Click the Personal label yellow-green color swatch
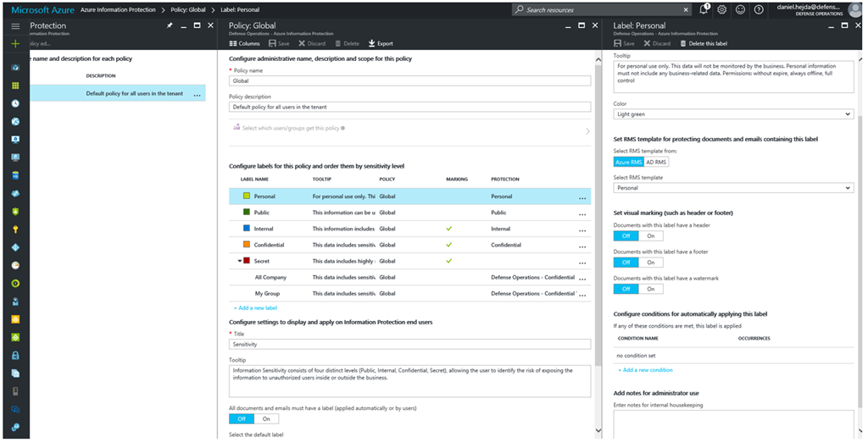868x448 pixels. pyautogui.click(x=247, y=196)
